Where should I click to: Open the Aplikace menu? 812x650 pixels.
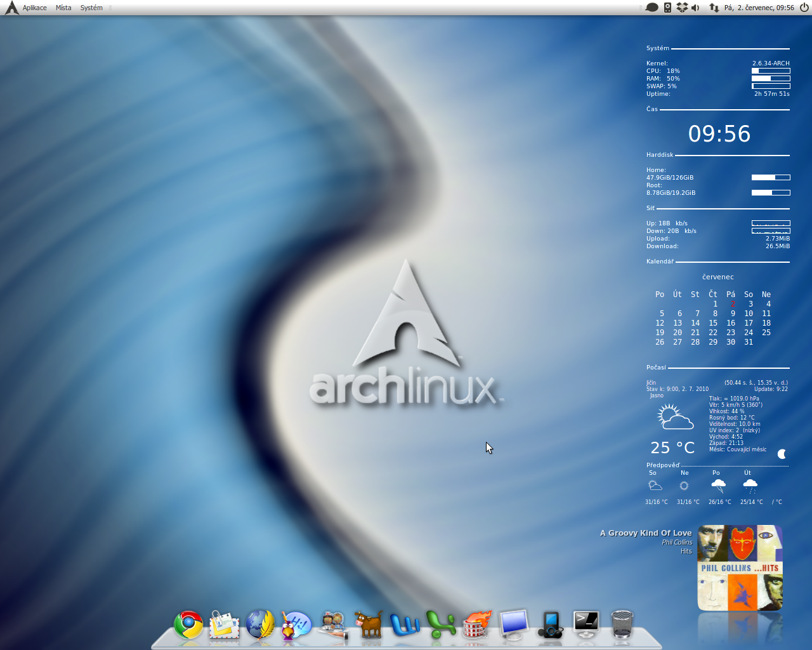34,8
